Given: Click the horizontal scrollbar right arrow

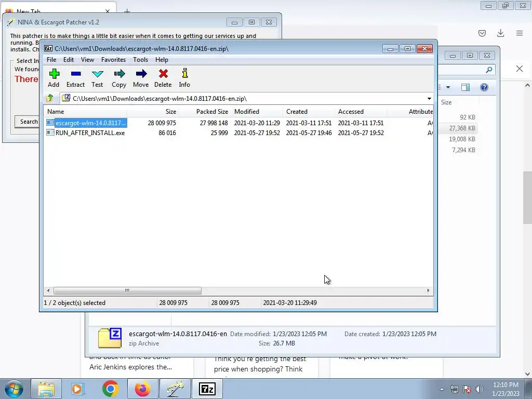Looking at the screenshot, I should click(x=428, y=291).
